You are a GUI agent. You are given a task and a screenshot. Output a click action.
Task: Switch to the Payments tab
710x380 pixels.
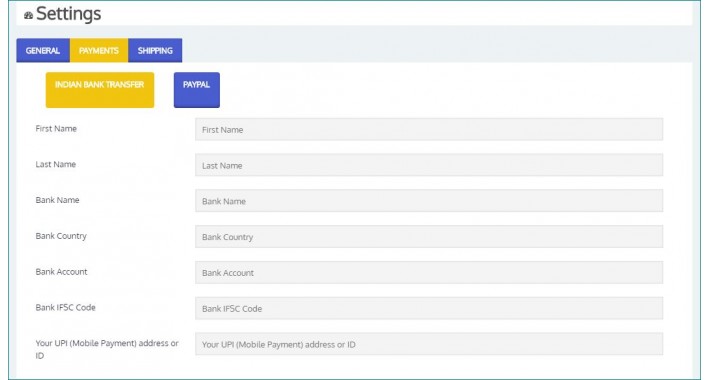[x=99, y=50]
